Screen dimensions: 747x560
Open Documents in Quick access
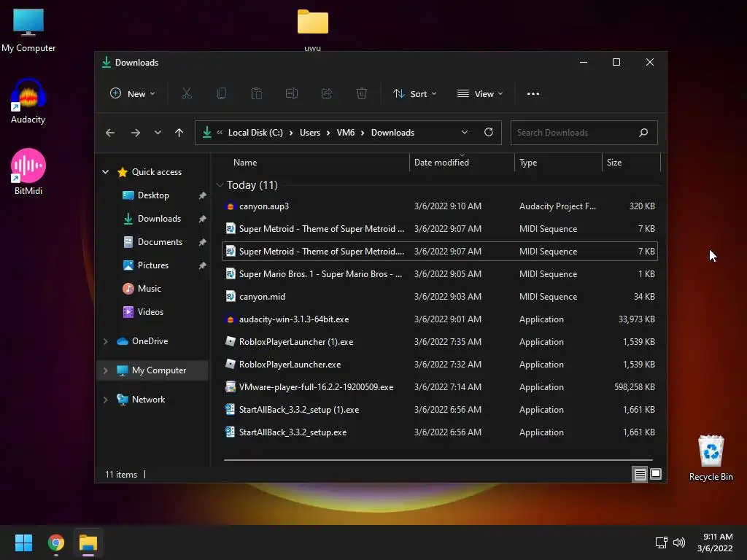point(160,242)
